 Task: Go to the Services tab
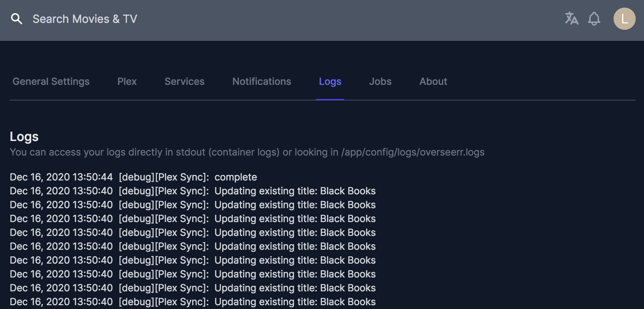[x=185, y=81]
